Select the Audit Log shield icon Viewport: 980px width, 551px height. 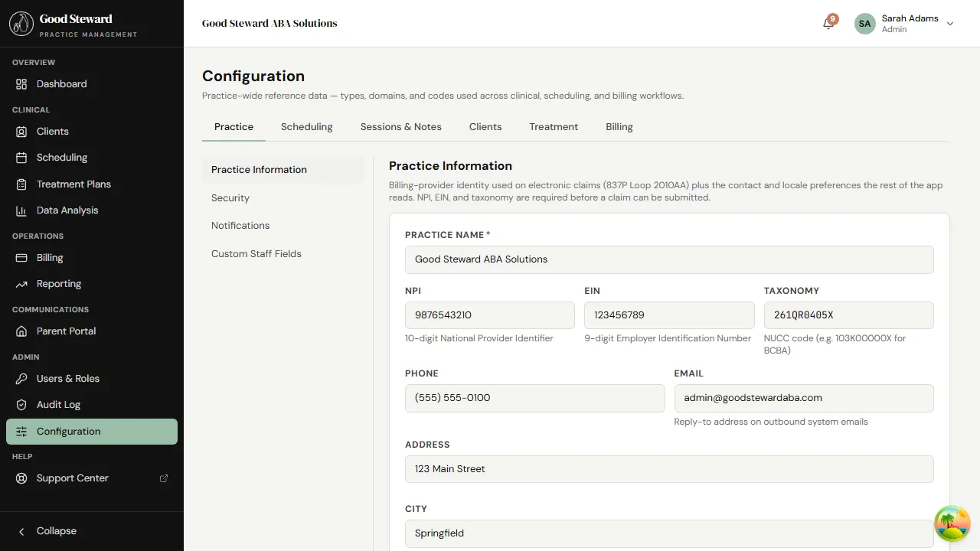23,404
